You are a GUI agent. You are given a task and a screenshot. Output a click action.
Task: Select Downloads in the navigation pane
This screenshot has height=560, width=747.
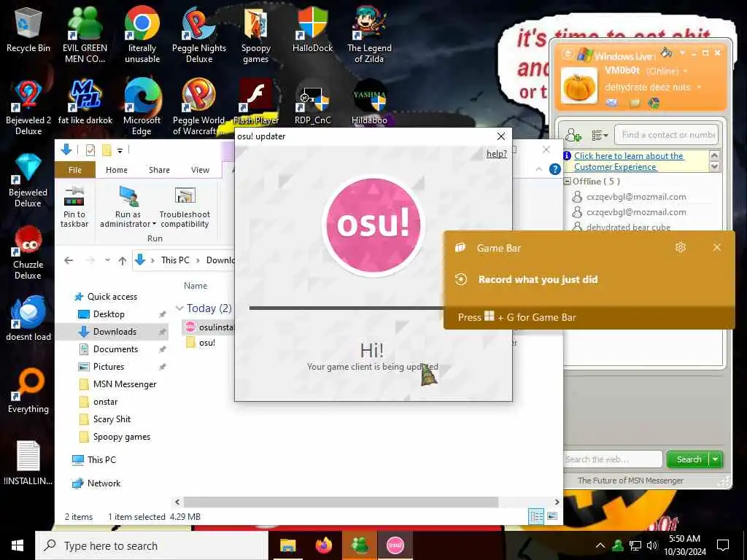[115, 332]
